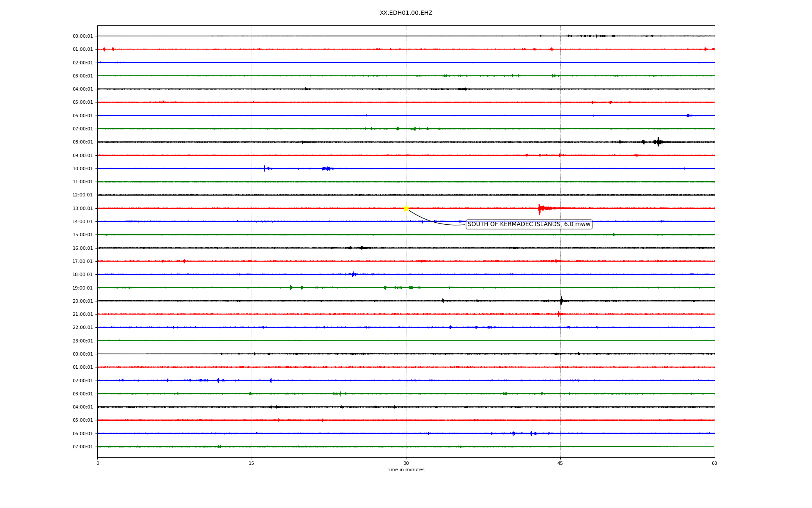The image size is (812, 508).
Task: Click the 30 tick on the x-axis
Action: 406,463
